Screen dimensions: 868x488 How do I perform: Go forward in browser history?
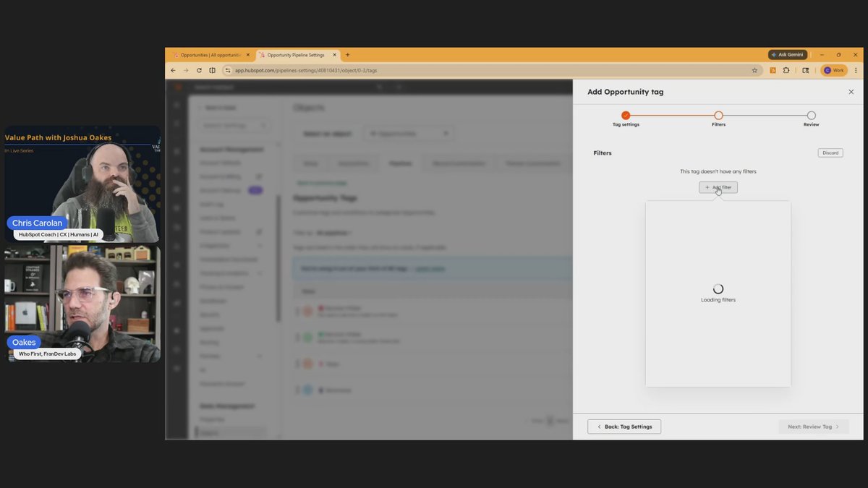point(186,70)
